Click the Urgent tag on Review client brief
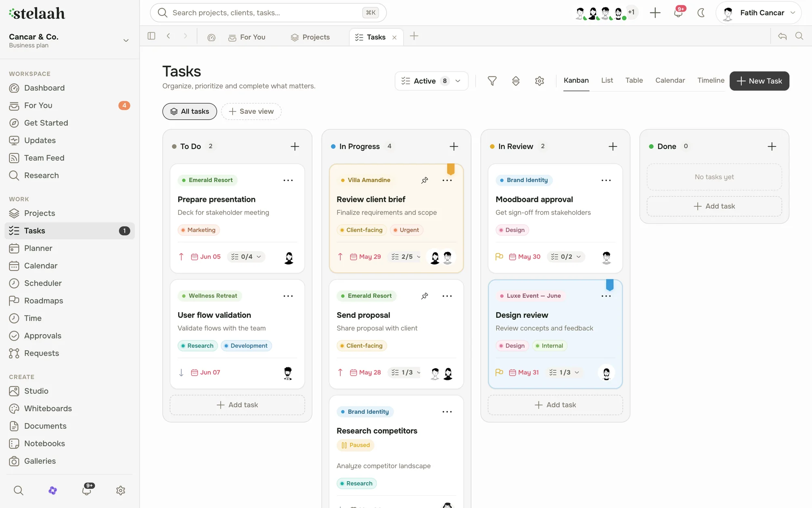Image resolution: width=812 pixels, height=508 pixels. pyautogui.click(x=406, y=230)
